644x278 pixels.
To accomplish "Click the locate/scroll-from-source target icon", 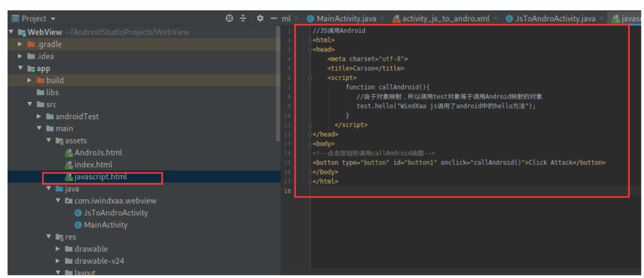I will [230, 18].
